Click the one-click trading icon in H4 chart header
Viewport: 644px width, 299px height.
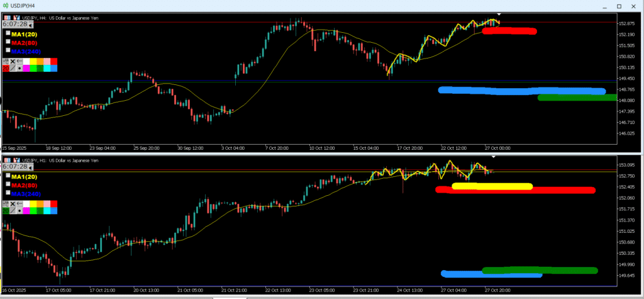6,18
